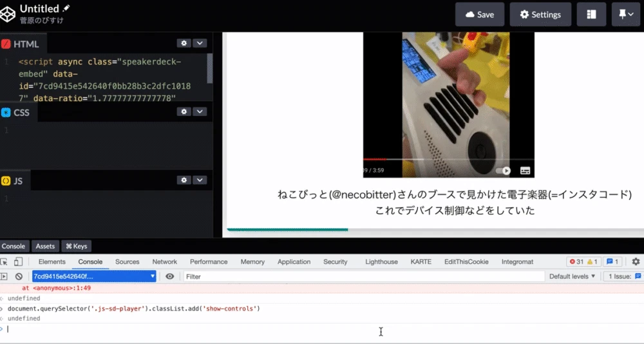Open DevTools settings gear
Viewport: 644px width, 344px height.
(636, 262)
